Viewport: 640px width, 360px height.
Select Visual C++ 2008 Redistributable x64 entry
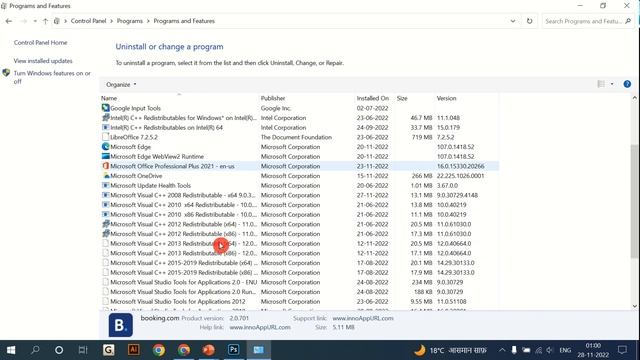300,195
